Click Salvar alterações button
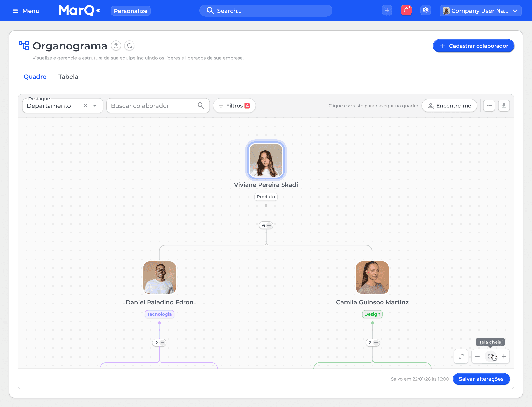 click(481, 379)
